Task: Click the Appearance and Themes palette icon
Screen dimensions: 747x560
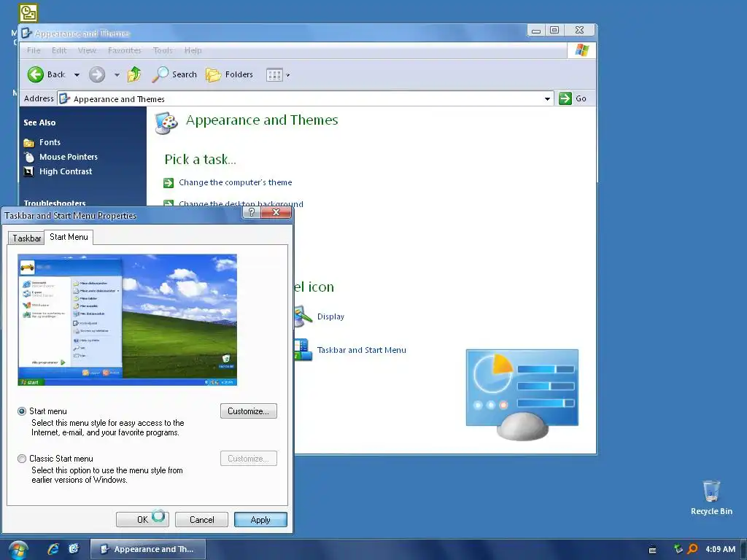Action: (x=166, y=123)
